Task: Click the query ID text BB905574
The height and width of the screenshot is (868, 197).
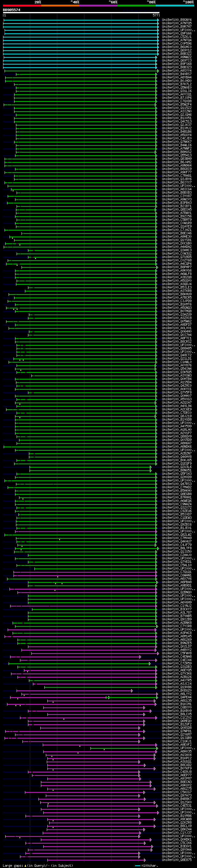Action: click(11, 10)
